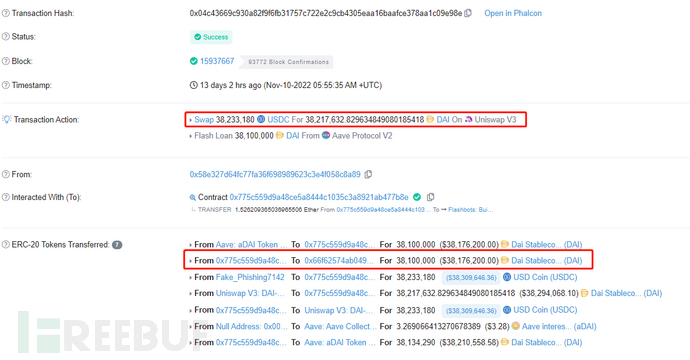Click the contract magnifier icon before Contract
The width and height of the screenshot is (690, 360).
point(193,198)
